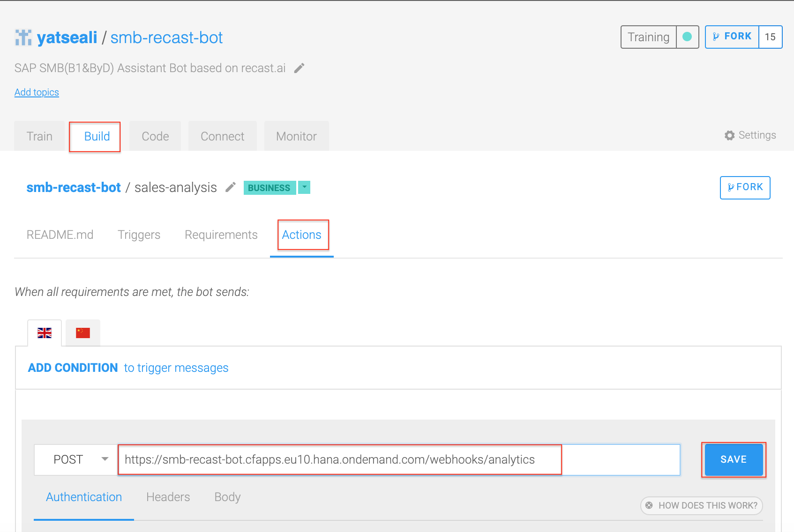Select the Chinese flag language tab
The width and height of the screenshot is (794, 532).
[x=83, y=333]
